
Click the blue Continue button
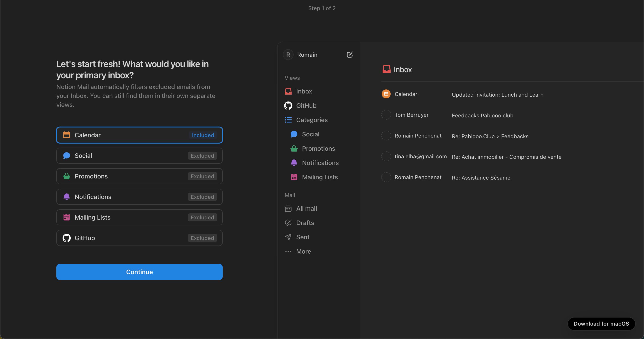point(139,272)
